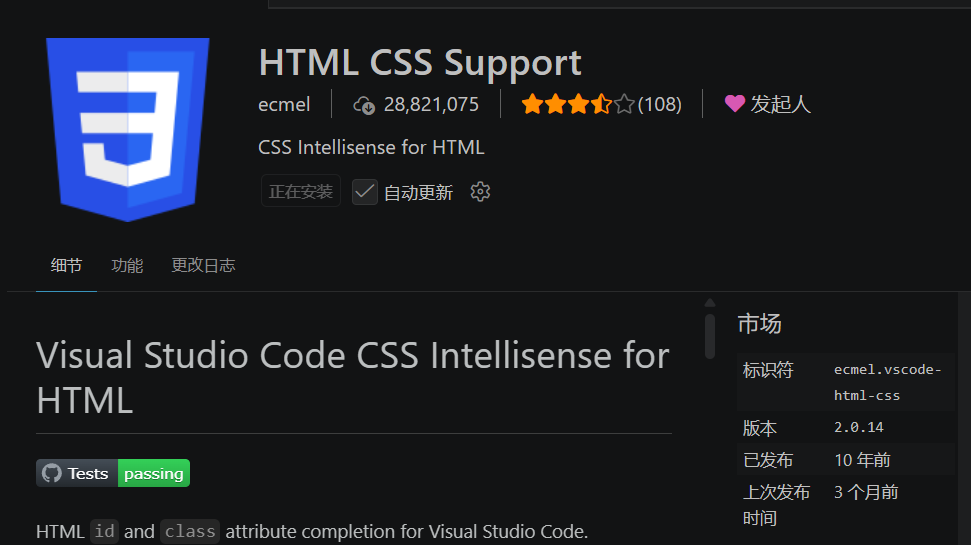
Task: Switch to the 功能 tab
Action: [x=127, y=266]
